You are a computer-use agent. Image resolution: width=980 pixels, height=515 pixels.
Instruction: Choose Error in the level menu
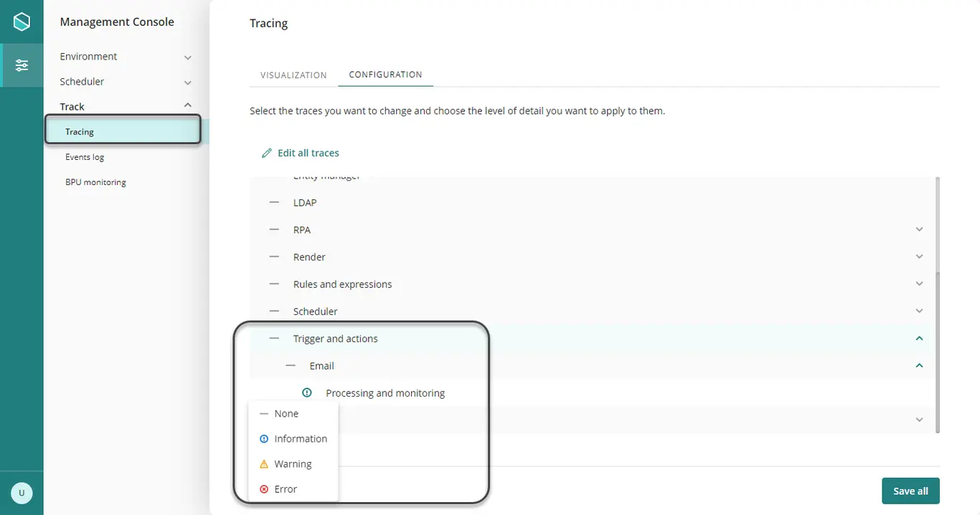coord(293,489)
